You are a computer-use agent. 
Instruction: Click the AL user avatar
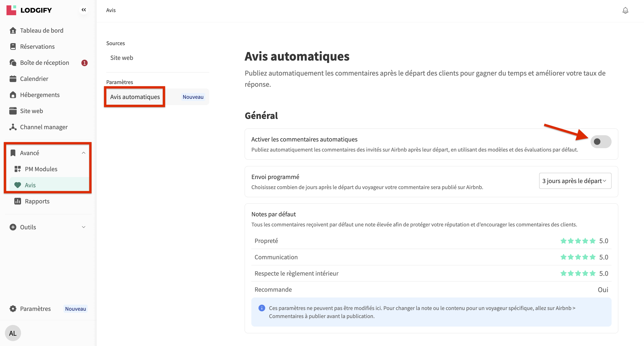(13, 333)
